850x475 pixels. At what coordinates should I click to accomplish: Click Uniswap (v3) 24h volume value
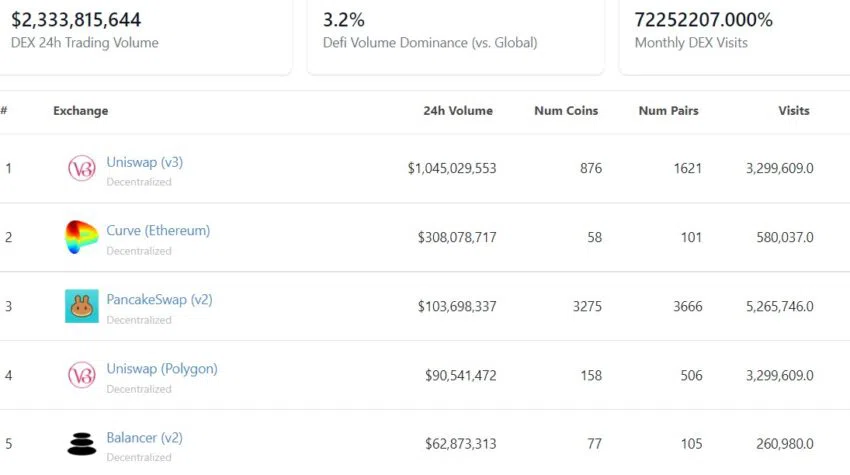click(451, 168)
